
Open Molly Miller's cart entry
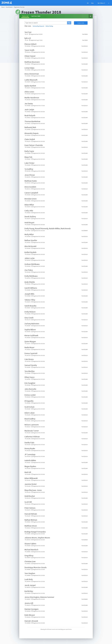pos(29,234)
